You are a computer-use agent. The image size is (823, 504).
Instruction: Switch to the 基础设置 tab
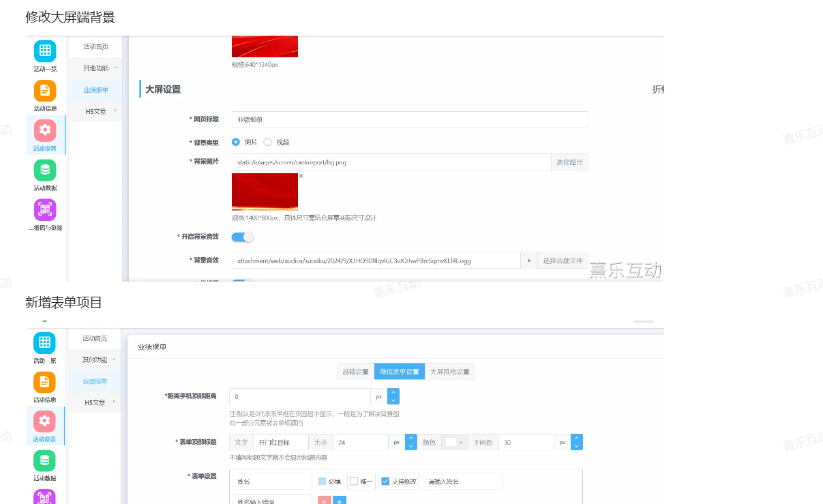(355, 372)
